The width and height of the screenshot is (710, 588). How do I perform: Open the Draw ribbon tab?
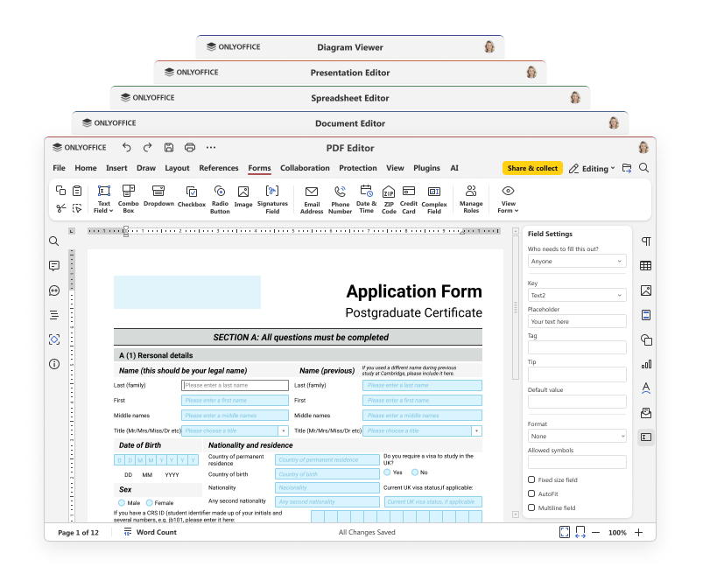(146, 168)
